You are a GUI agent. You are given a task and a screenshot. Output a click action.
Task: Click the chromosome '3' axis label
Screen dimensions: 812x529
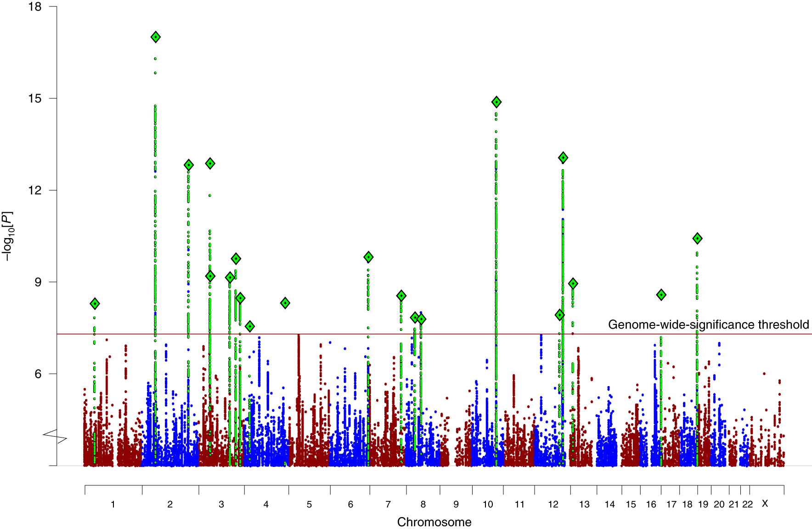click(221, 505)
